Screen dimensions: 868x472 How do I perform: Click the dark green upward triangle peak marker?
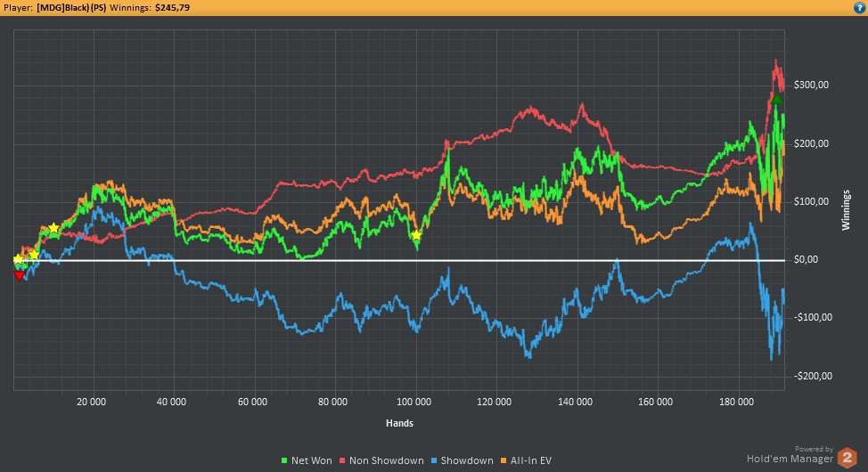pos(777,100)
